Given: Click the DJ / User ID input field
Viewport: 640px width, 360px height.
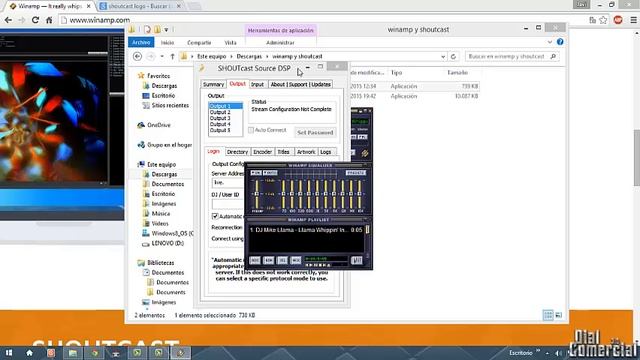Looking at the screenshot, I should click(228, 204).
